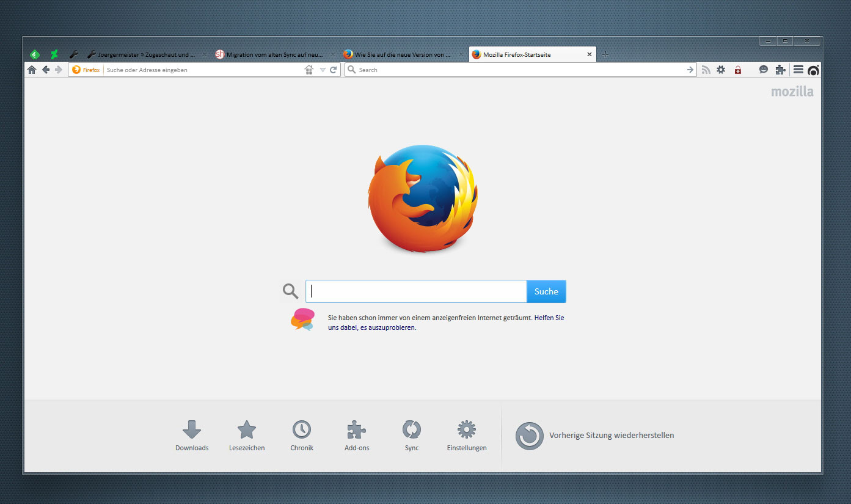Focus the address bar field
Screen dimensions: 851x504
[203, 70]
